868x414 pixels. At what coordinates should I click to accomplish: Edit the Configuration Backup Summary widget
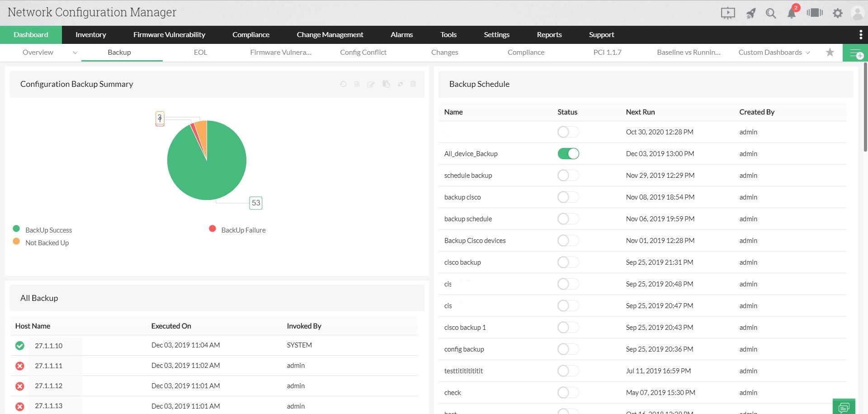pyautogui.click(x=371, y=84)
